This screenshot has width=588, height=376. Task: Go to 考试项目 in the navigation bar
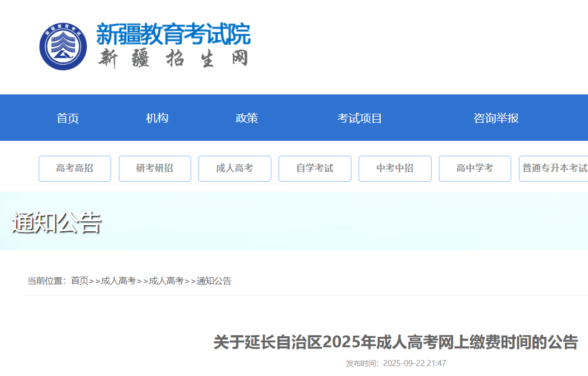(360, 118)
